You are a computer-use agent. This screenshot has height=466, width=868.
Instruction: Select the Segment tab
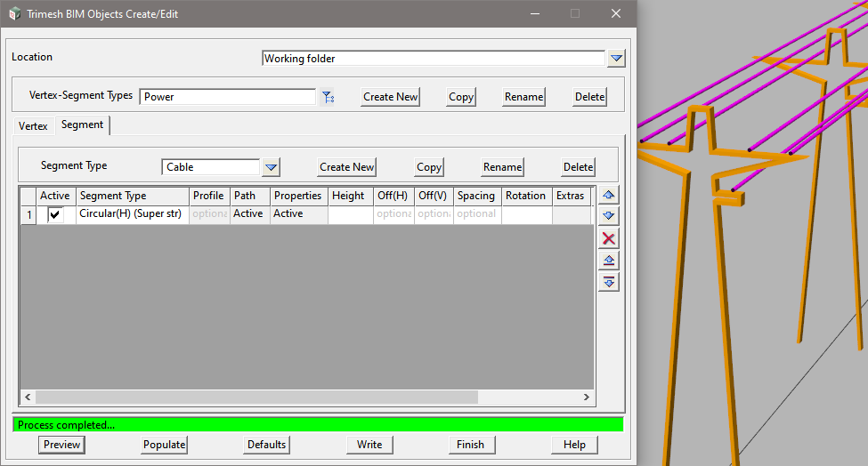click(x=82, y=125)
